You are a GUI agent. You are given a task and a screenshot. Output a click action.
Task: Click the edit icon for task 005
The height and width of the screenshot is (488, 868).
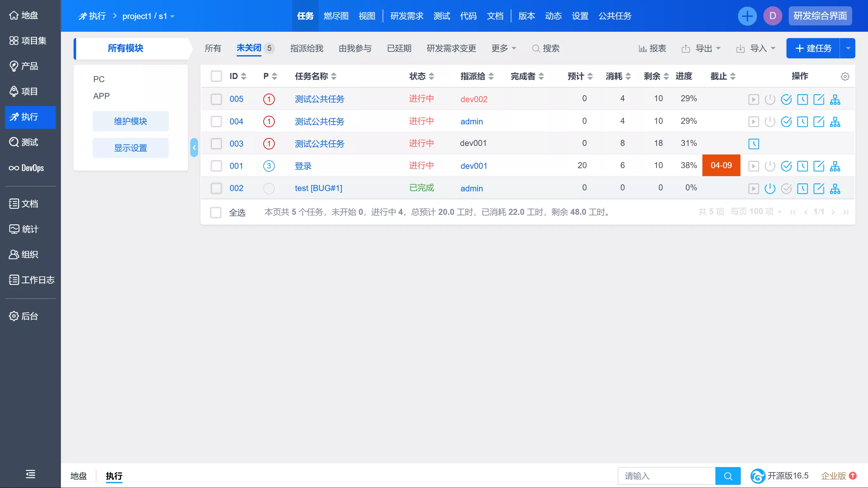[x=819, y=99]
